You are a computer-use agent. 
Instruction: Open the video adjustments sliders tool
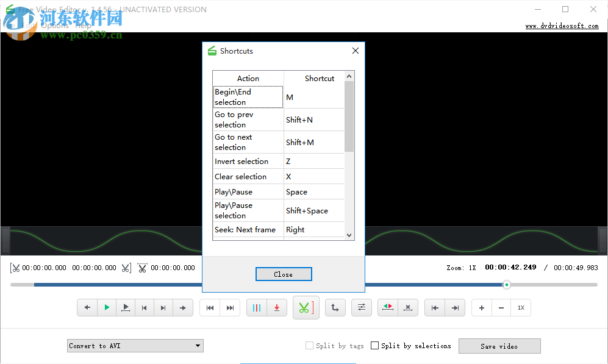pos(361,307)
